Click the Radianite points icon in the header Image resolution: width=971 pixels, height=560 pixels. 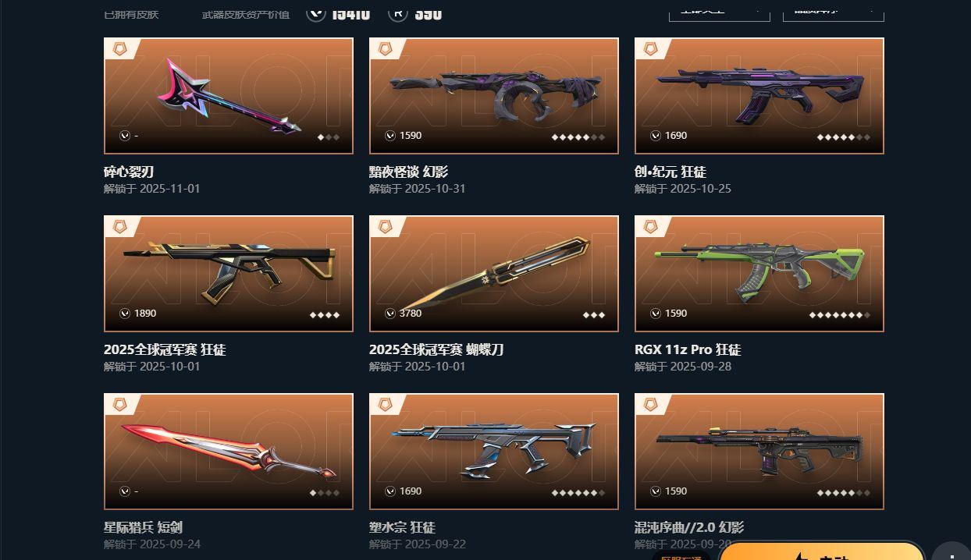tap(398, 13)
